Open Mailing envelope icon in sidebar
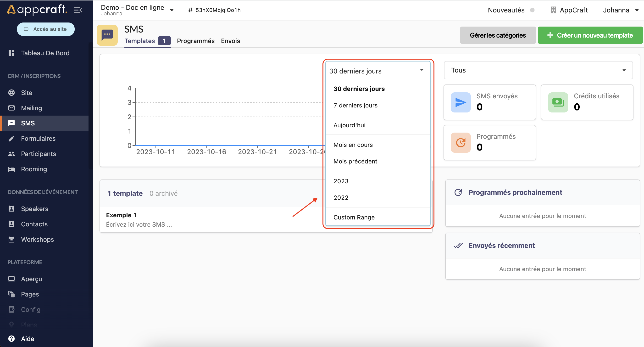 click(x=11, y=108)
